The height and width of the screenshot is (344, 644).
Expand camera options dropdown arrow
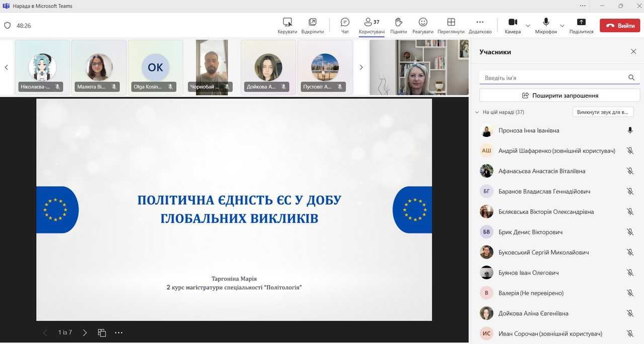(528, 26)
